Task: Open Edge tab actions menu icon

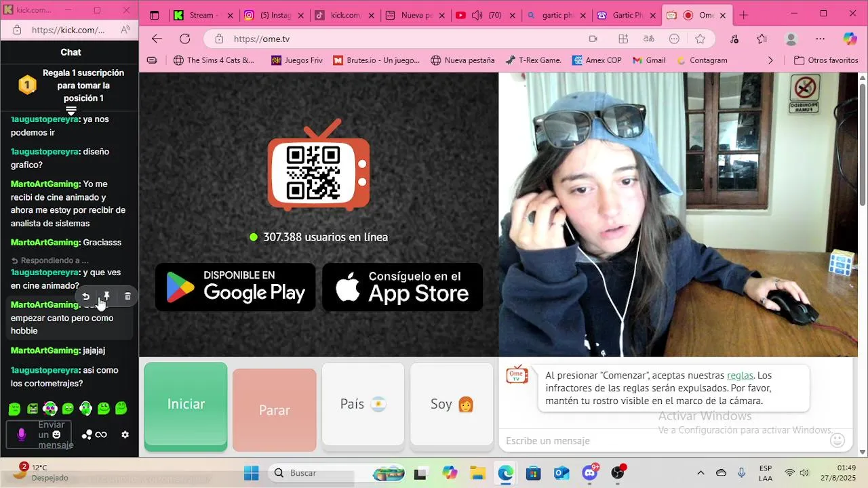Action: [154, 15]
